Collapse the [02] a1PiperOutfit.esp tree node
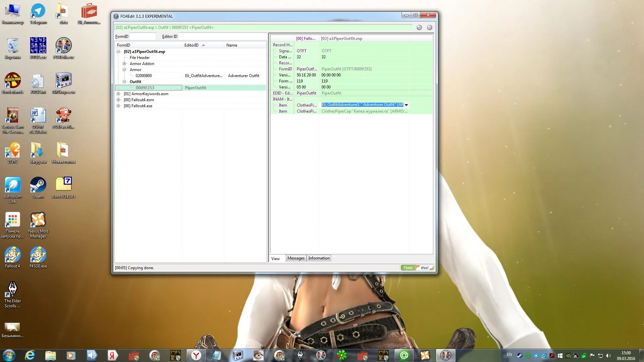Image resolution: width=644 pixels, height=362 pixels. [118, 52]
